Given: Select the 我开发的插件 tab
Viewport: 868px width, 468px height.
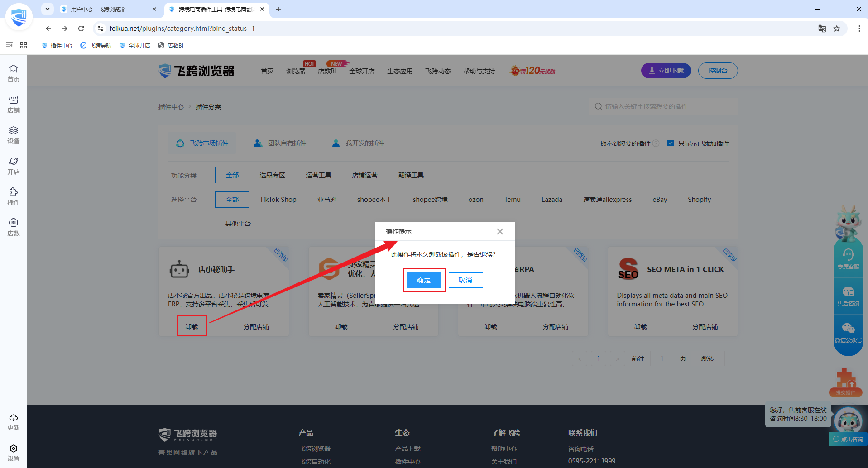Looking at the screenshot, I should [358, 143].
